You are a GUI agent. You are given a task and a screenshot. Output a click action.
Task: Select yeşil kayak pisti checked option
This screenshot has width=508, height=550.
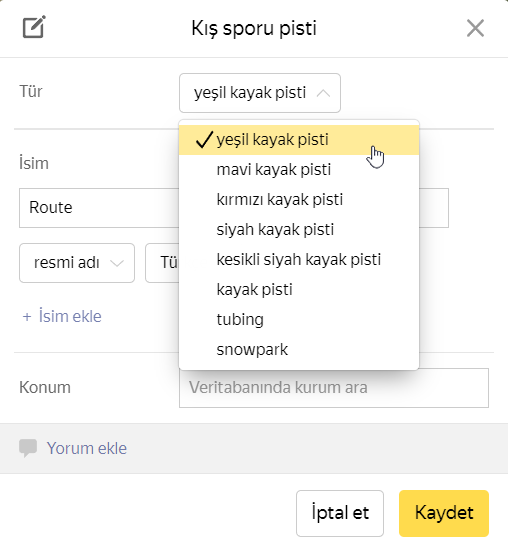coord(299,140)
